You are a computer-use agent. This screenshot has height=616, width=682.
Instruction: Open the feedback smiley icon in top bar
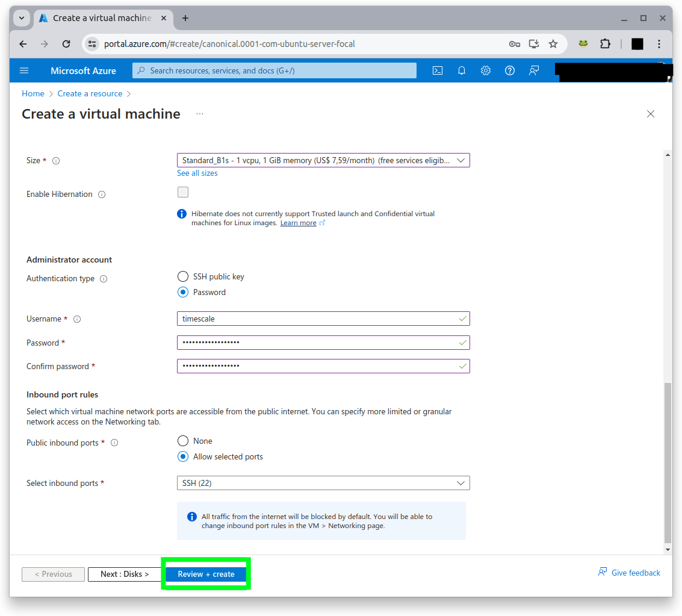pyautogui.click(x=534, y=70)
